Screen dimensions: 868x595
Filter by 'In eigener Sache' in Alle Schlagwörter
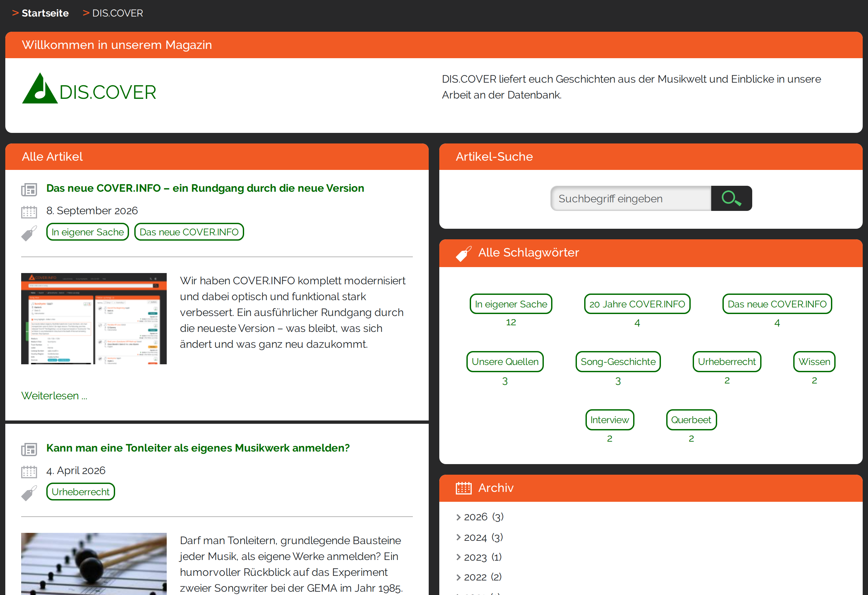click(x=511, y=304)
